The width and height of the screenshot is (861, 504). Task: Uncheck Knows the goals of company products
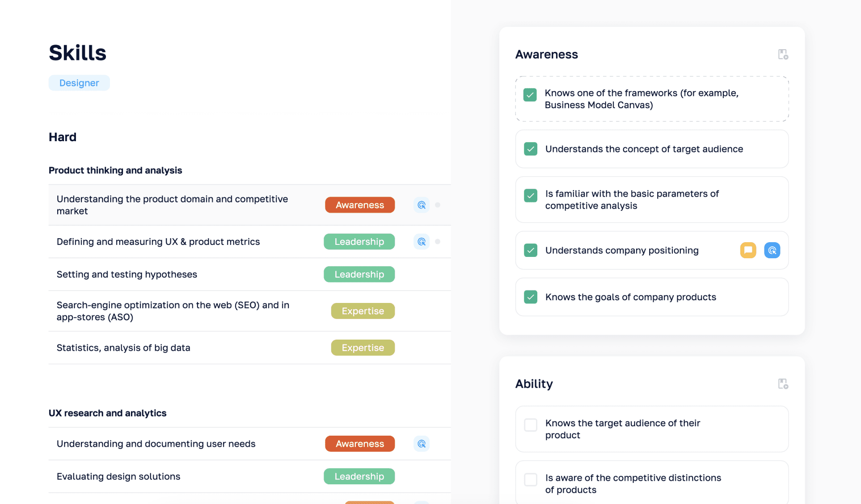click(x=530, y=297)
